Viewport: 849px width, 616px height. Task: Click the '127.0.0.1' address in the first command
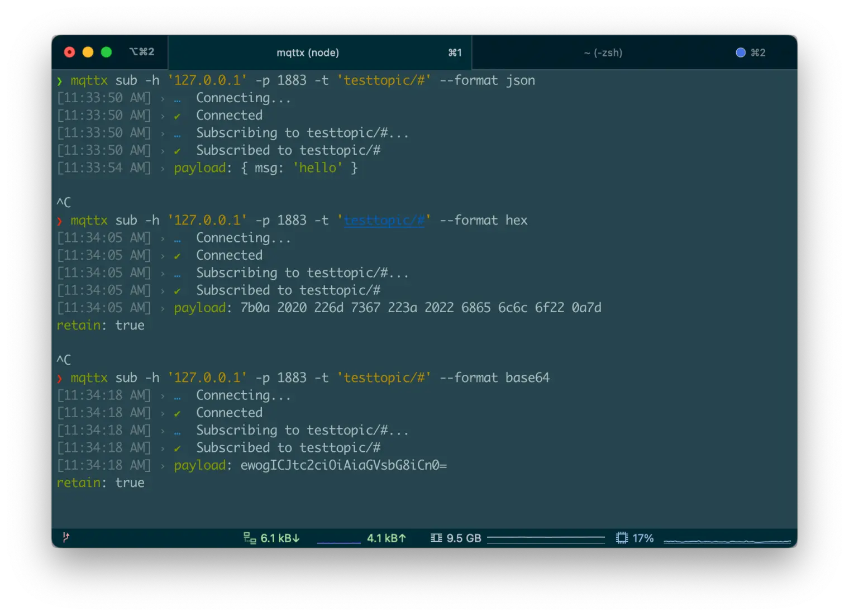207,80
